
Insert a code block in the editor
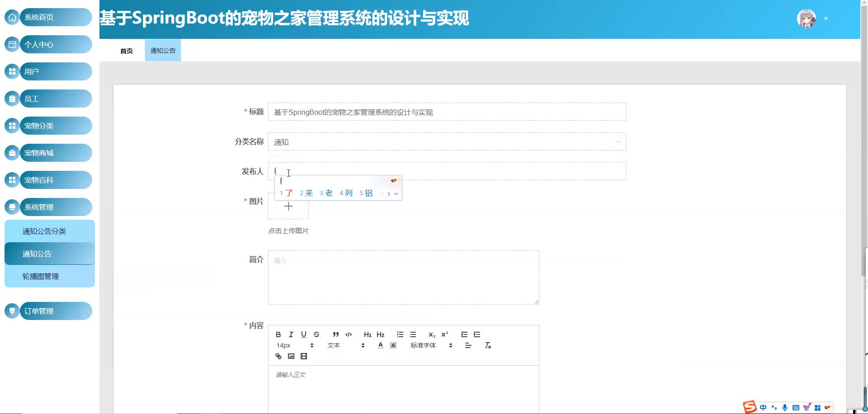click(x=349, y=334)
